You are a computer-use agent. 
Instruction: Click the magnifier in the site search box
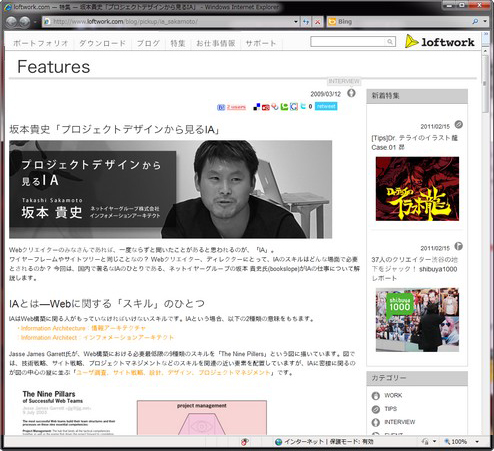point(390,42)
